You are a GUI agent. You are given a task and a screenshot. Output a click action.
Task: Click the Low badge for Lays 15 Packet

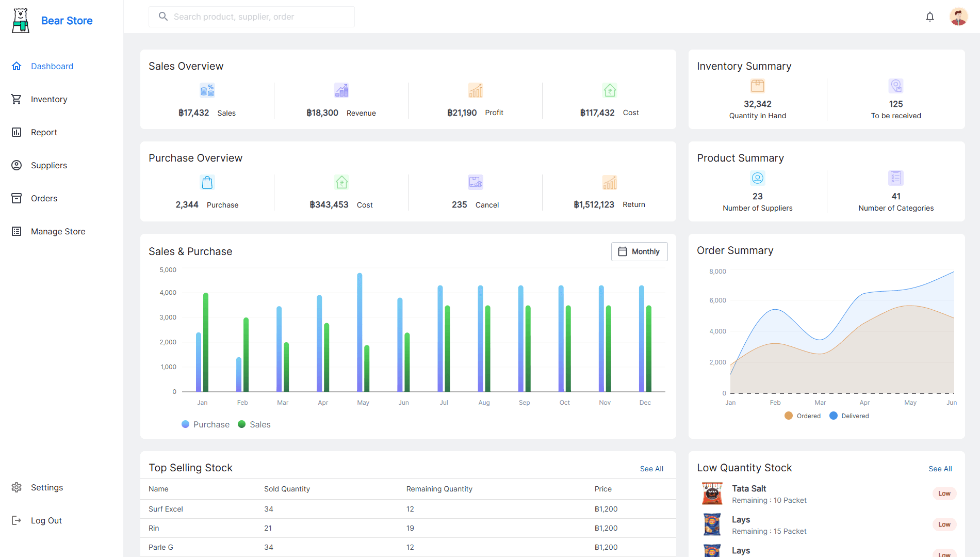point(944,524)
